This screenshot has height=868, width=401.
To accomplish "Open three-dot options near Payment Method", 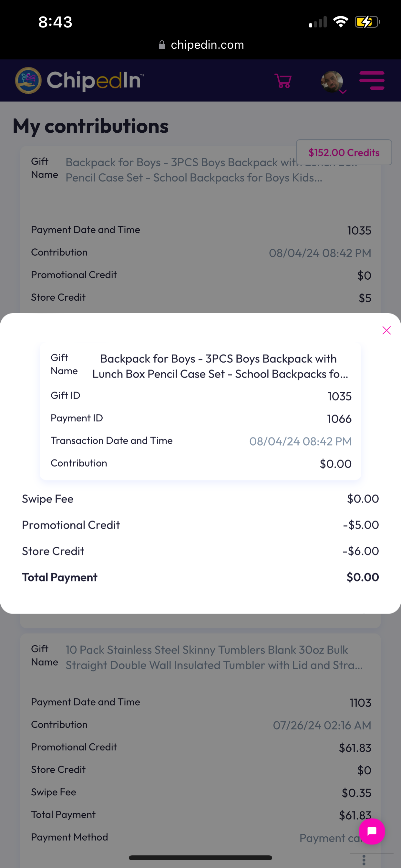I will tap(364, 860).
